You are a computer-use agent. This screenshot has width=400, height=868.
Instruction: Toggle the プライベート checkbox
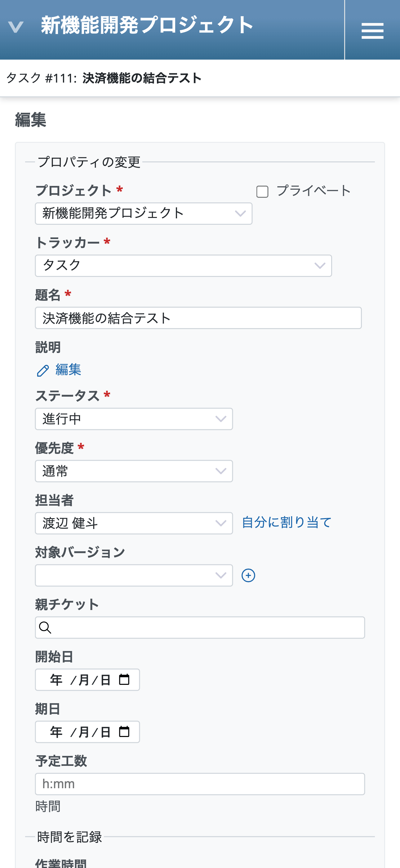click(x=262, y=192)
